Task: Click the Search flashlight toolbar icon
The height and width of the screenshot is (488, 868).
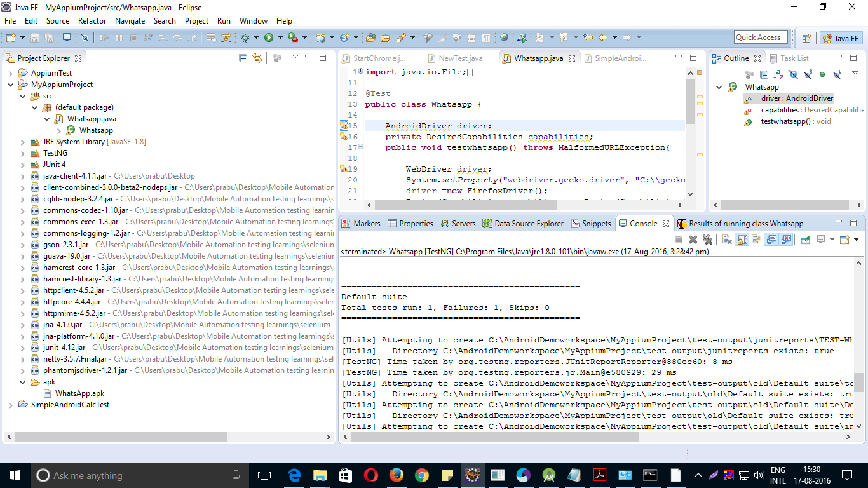Action: coord(401,38)
